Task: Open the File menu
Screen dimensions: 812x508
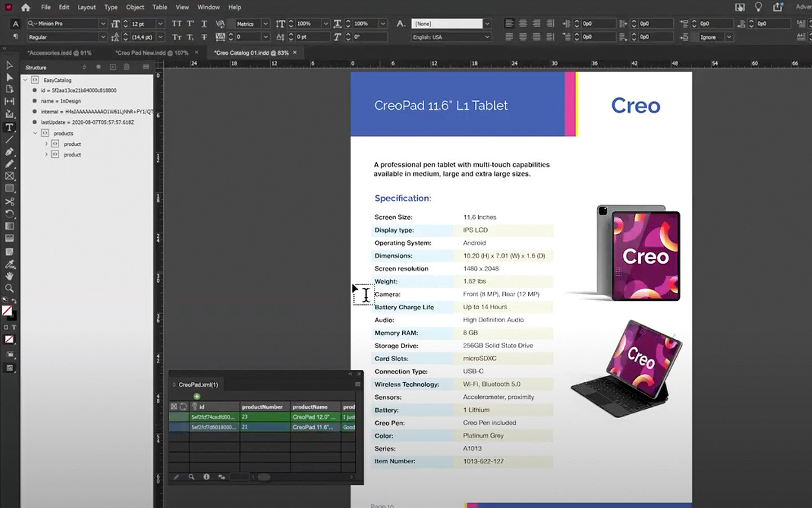Action: [46, 7]
